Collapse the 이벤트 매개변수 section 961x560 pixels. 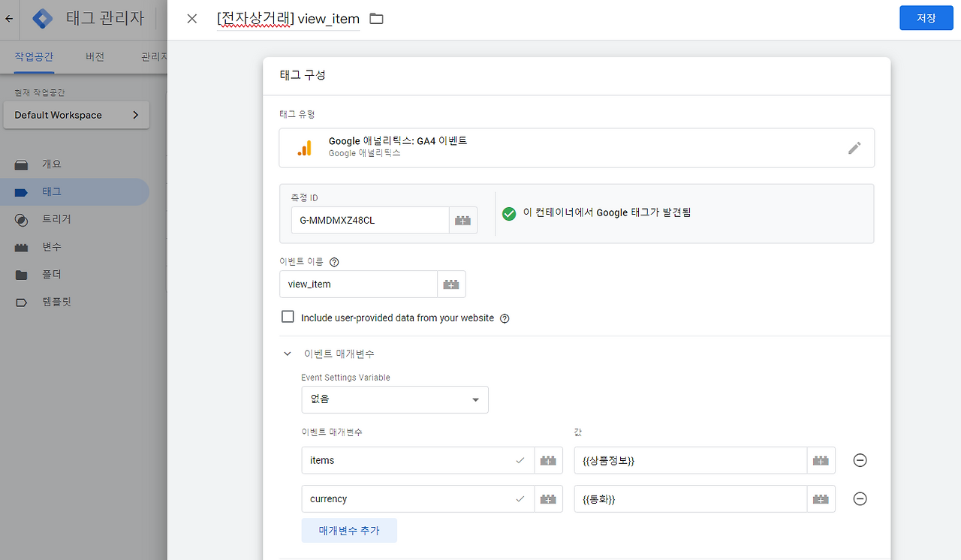[287, 353]
